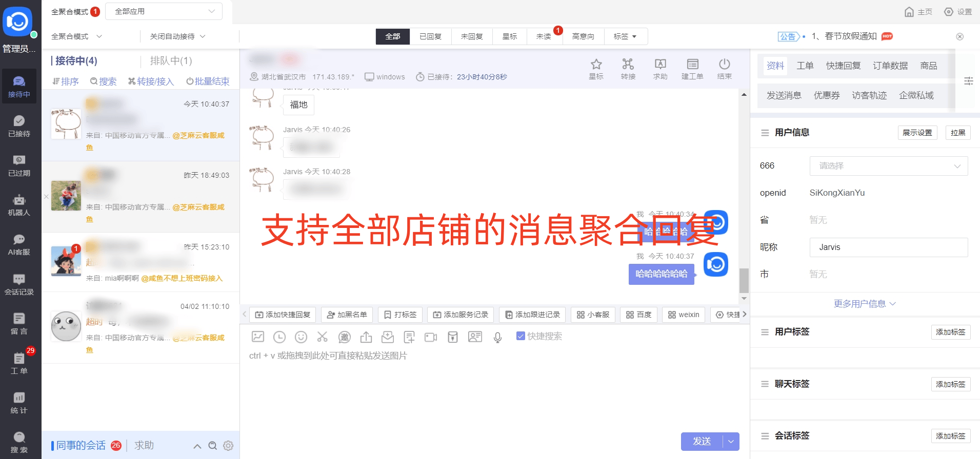
Task: Click the 转接 transfer icon in chat header
Action: pyautogui.click(x=628, y=65)
